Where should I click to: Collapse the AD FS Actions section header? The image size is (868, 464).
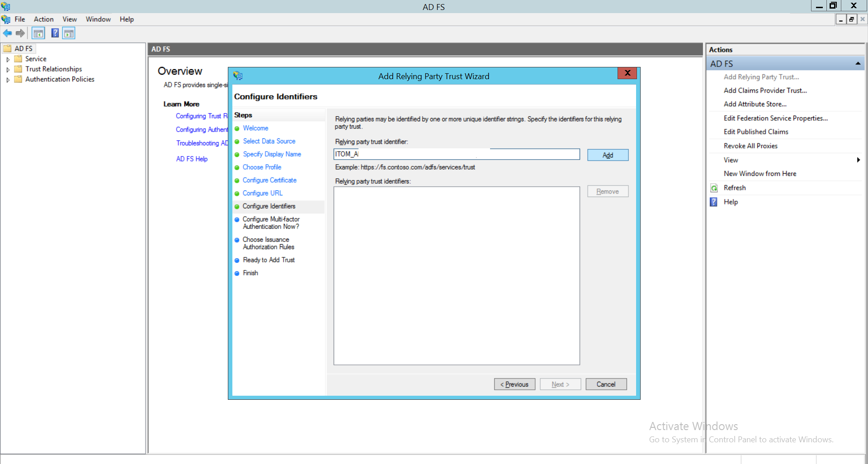[x=858, y=63]
